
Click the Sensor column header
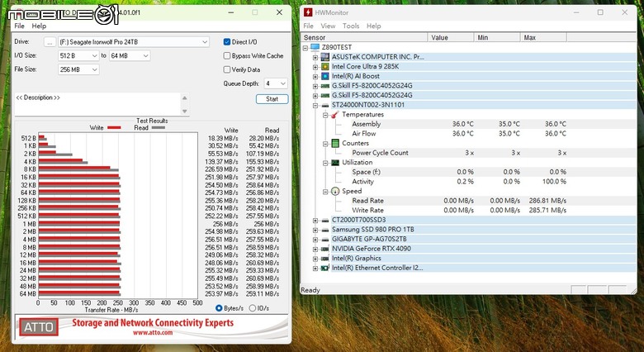[x=364, y=37]
